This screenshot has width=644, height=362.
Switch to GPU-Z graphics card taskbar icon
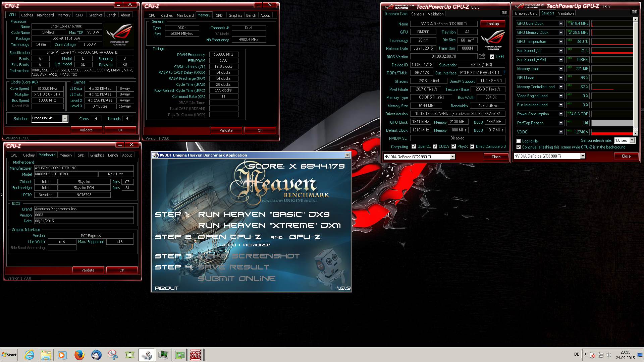tap(179, 355)
